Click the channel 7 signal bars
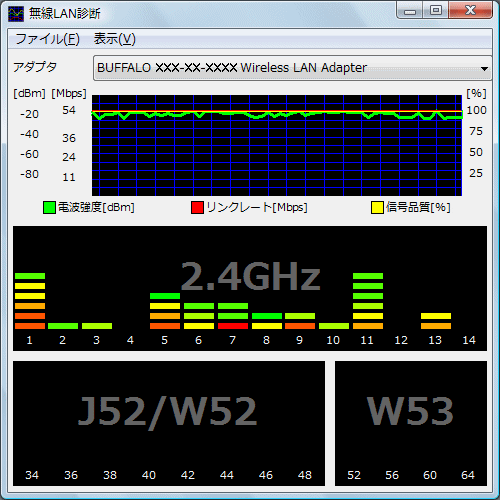 point(233,316)
